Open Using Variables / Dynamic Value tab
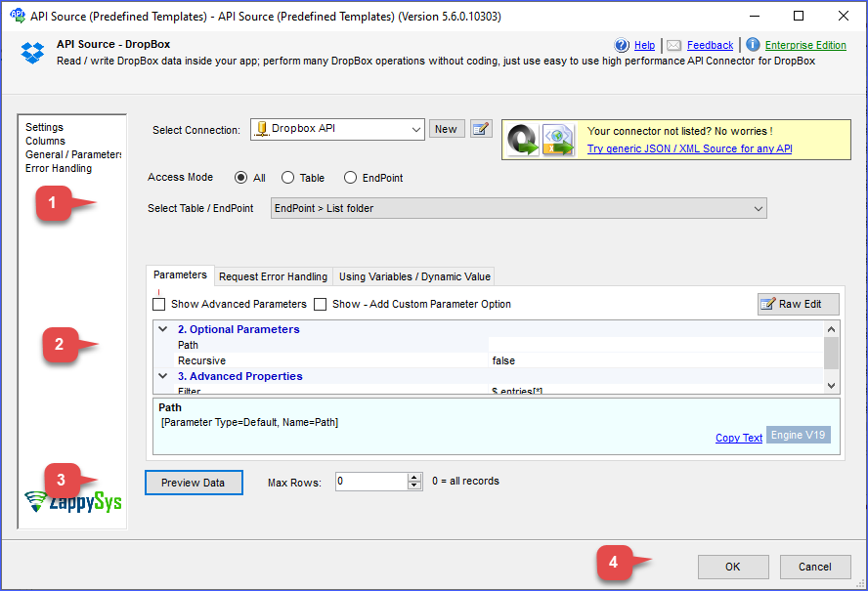 pos(414,276)
